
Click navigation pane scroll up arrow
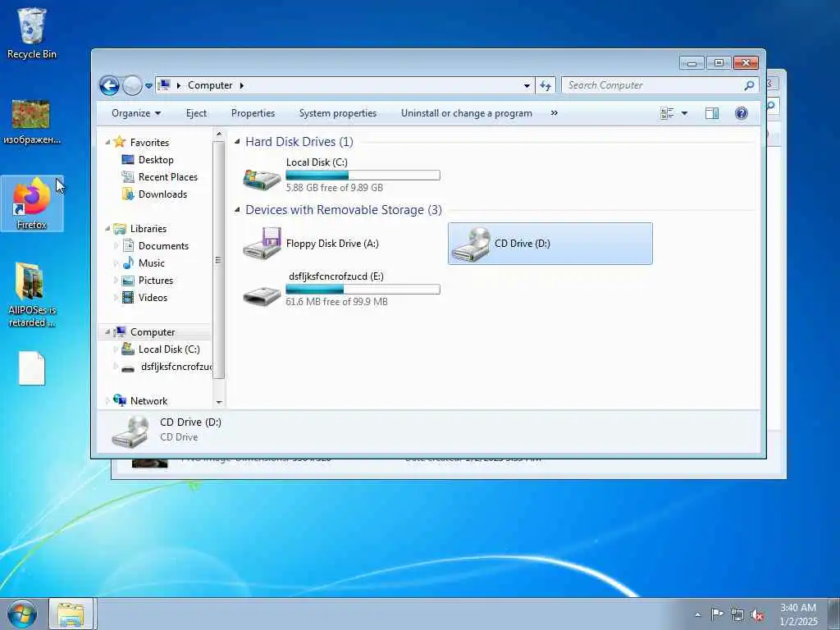pos(218,134)
